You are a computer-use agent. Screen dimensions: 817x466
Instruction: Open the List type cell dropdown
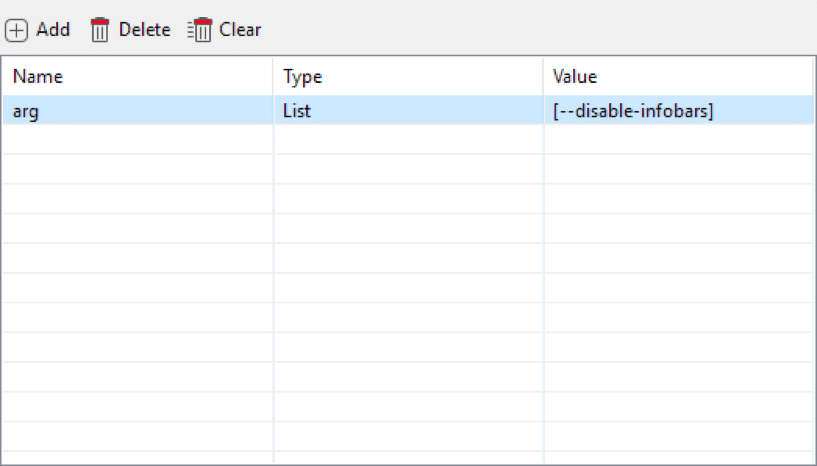click(x=408, y=111)
